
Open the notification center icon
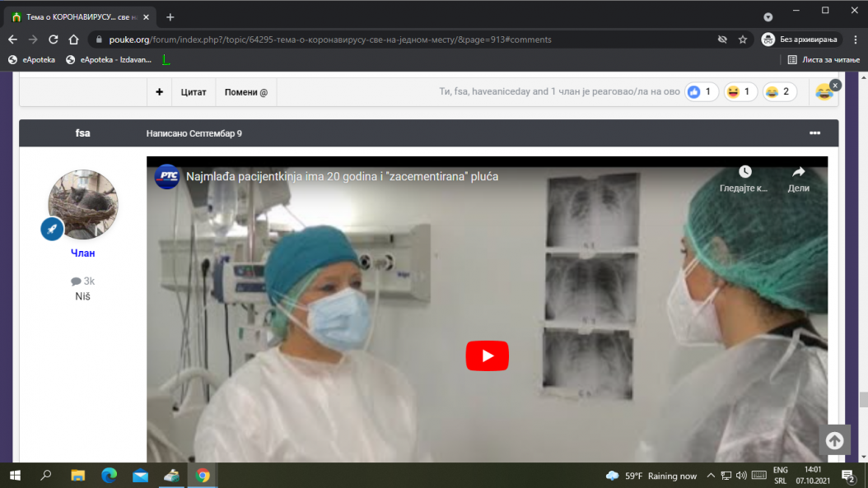point(848,476)
